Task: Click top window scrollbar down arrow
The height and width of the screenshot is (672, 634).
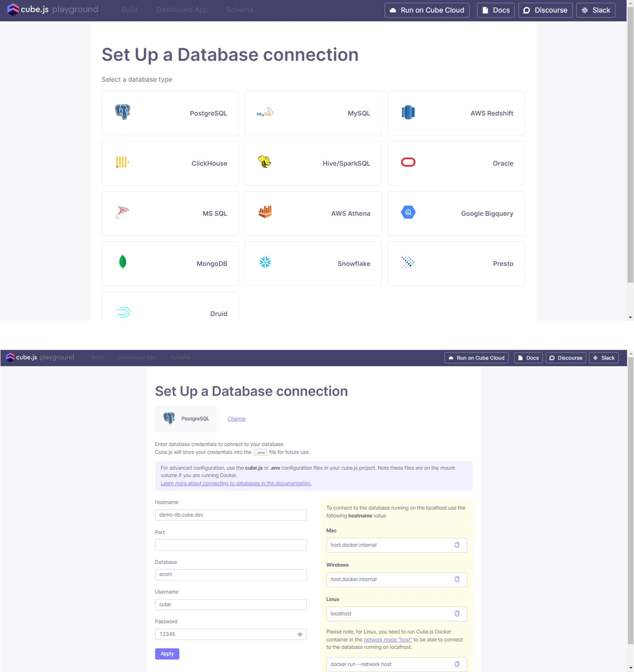Action: pyautogui.click(x=630, y=318)
